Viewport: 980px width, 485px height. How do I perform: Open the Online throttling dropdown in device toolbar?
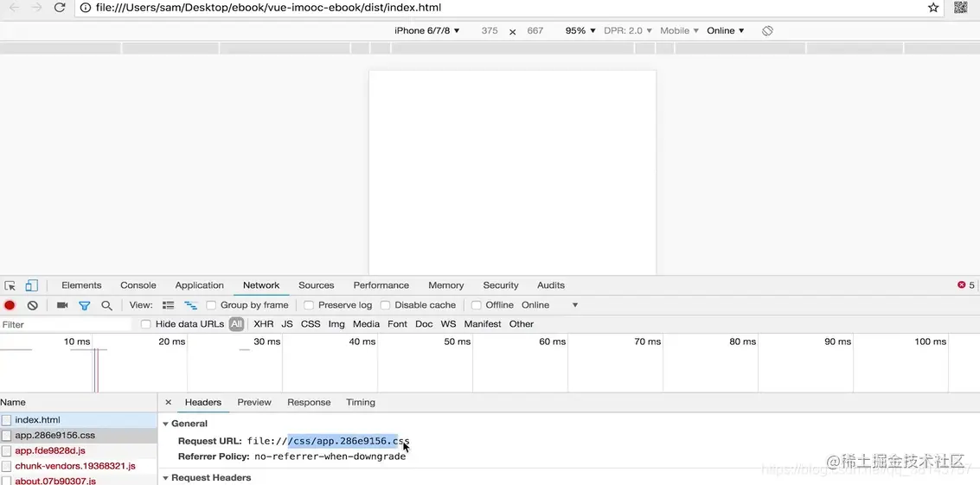726,30
